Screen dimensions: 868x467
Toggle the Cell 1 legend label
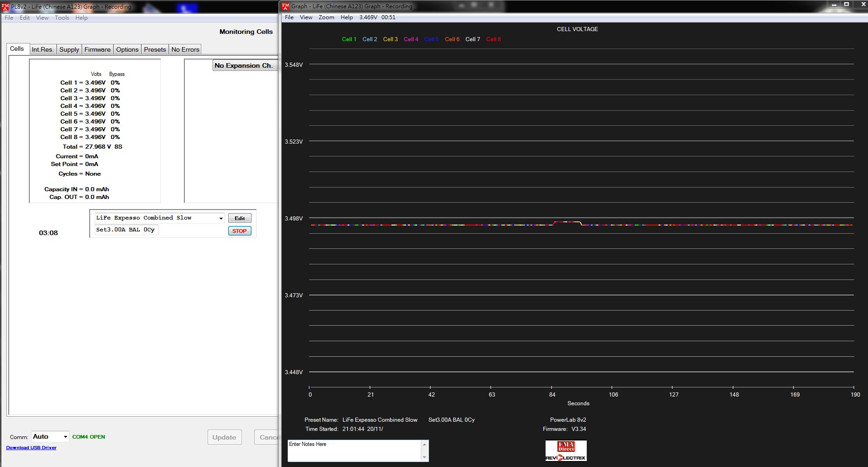tap(349, 39)
